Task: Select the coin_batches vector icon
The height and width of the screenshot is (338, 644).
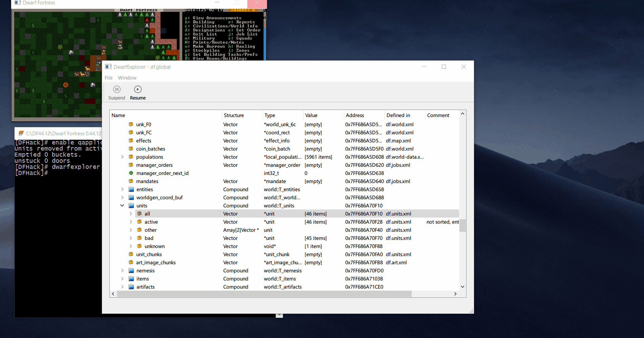Action: 131,149
